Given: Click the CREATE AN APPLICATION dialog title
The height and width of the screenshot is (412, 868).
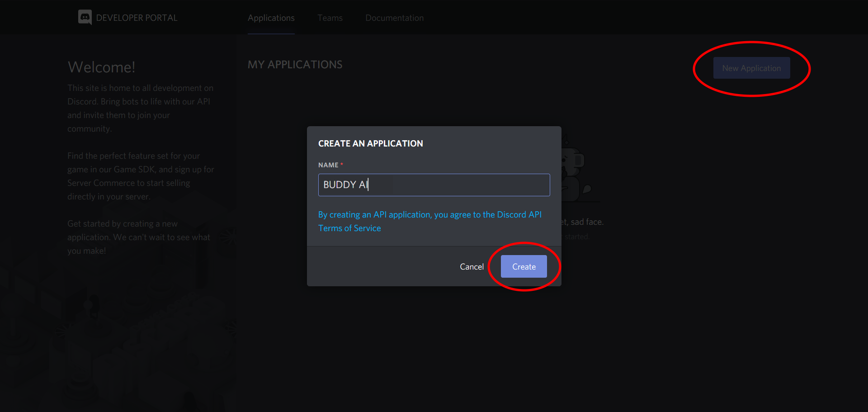Looking at the screenshot, I should tap(370, 143).
